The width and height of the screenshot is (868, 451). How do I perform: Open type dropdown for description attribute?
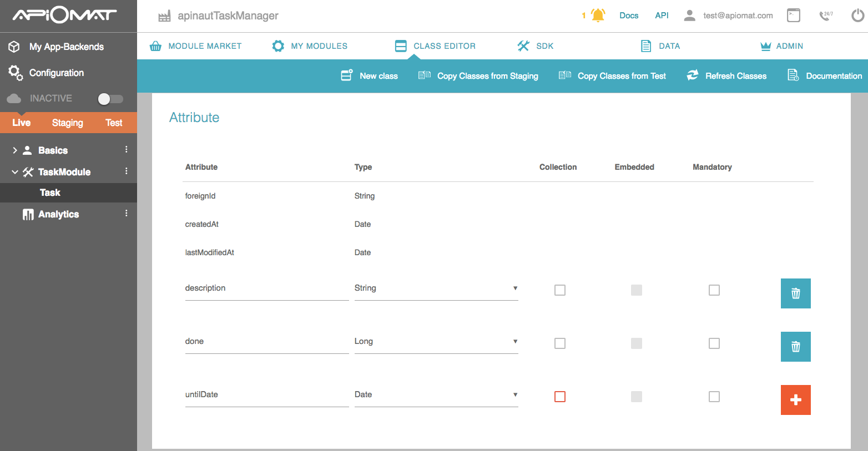coord(436,288)
